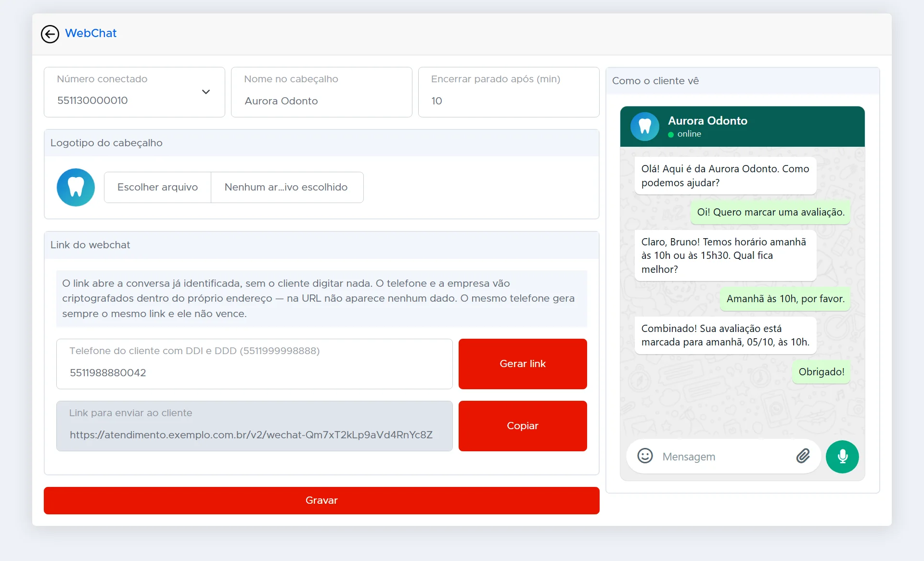This screenshot has height=561, width=924.
Task: Click the Escolher arquivo button
Action: tap(158, 187)
